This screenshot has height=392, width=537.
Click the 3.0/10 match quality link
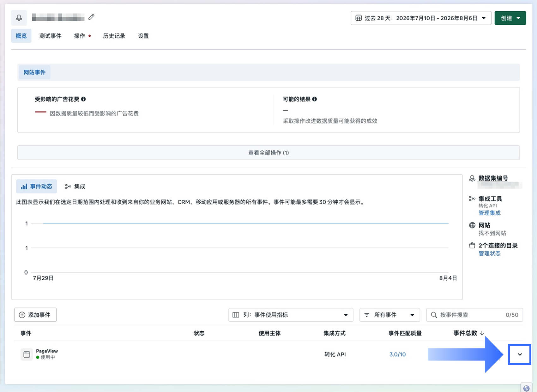(397, 354)
